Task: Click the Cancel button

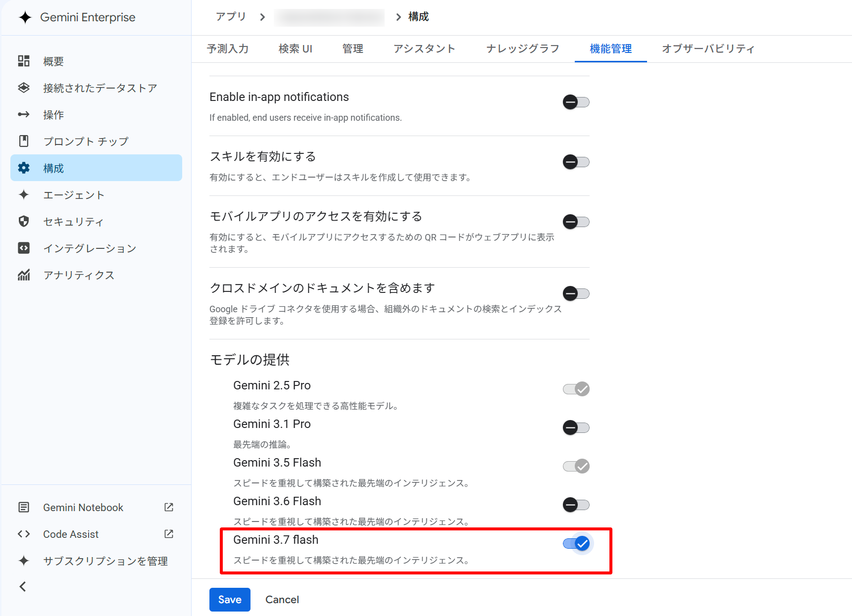Action: tap(282, 600)
